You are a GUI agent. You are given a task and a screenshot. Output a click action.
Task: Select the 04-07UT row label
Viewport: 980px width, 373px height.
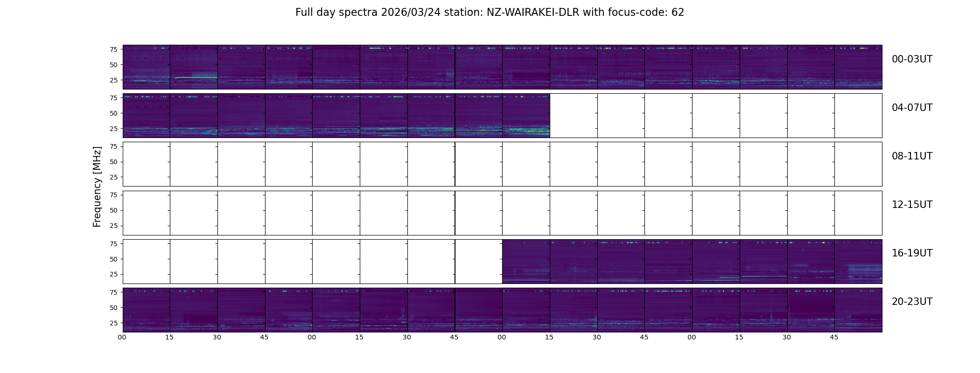912,108
